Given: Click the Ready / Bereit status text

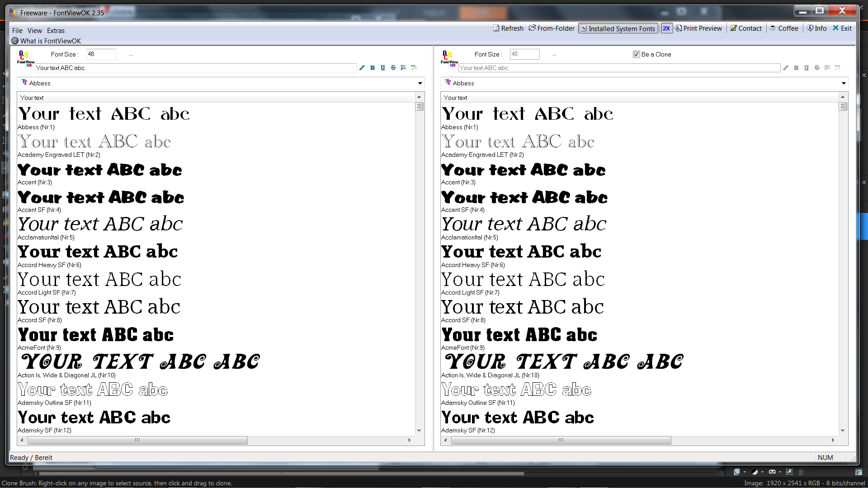Looking at the screenshot, I should [31, 458].
